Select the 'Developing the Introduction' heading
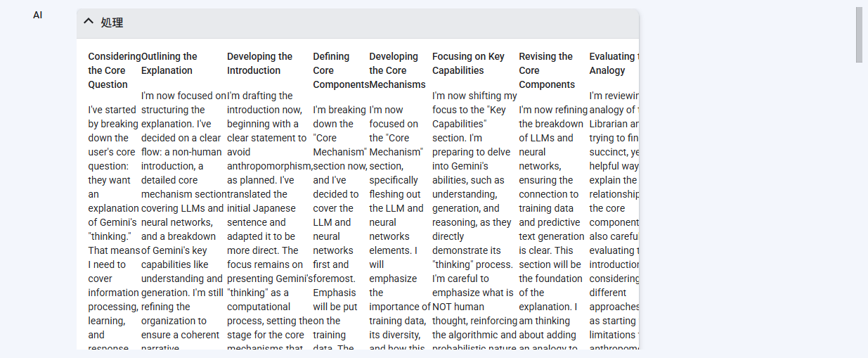 (x=259, y=63)
